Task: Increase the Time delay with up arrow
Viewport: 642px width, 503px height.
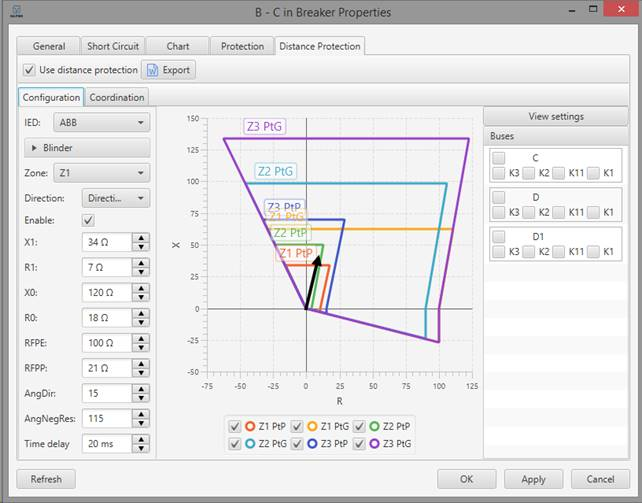Action: click(x=141, y=440)
